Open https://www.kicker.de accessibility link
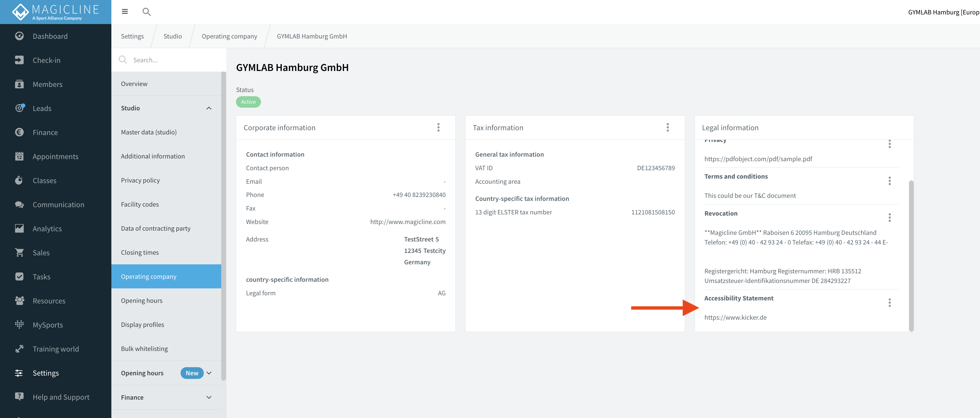980x418 pixels. point(735,317)
